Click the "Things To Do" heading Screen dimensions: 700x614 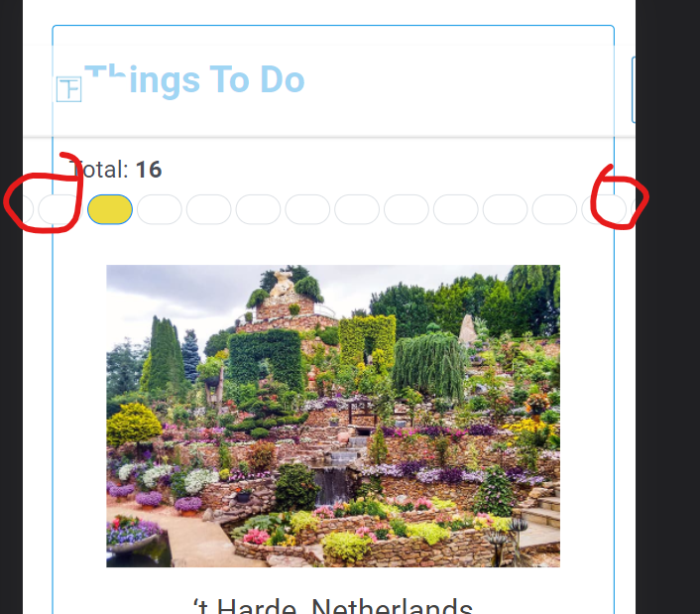194,79
